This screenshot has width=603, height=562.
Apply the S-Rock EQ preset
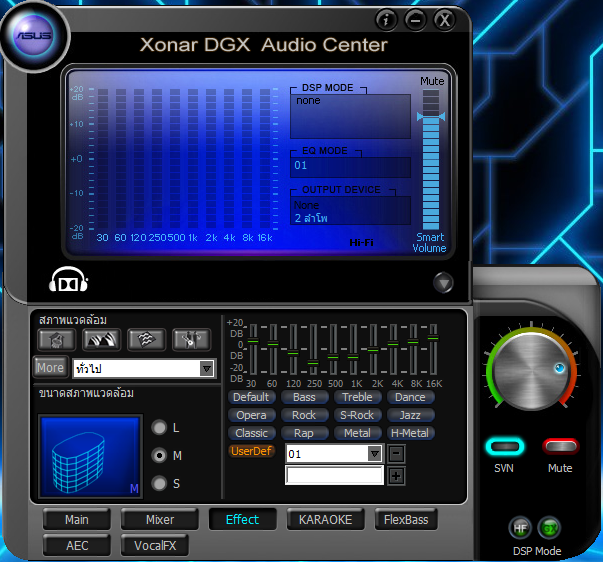(357, 415)
